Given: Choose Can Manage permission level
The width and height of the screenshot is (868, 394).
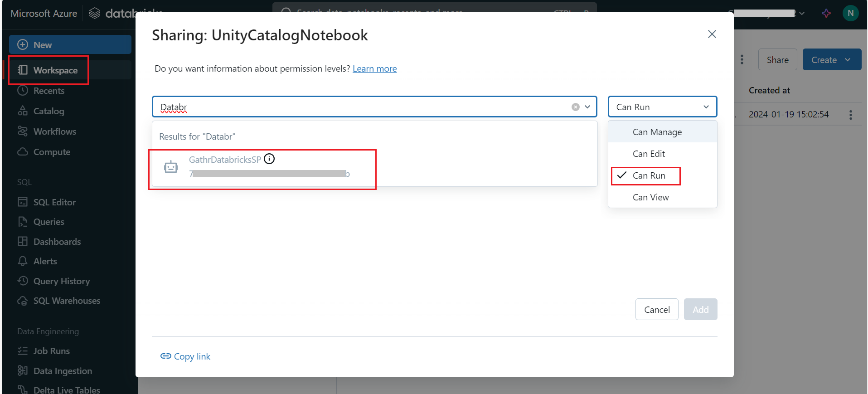Looking at the screenshot, I should point(657,132).
